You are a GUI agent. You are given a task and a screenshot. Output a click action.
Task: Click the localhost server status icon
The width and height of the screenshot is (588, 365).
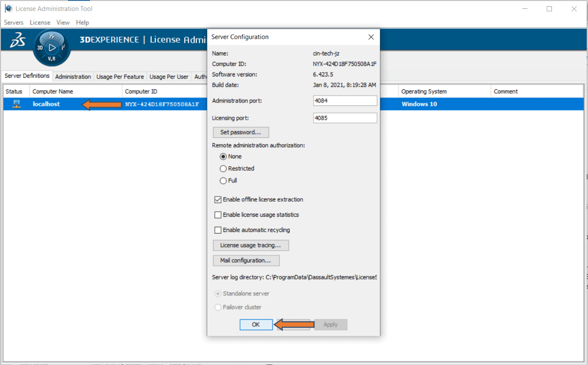coord(16,104)
